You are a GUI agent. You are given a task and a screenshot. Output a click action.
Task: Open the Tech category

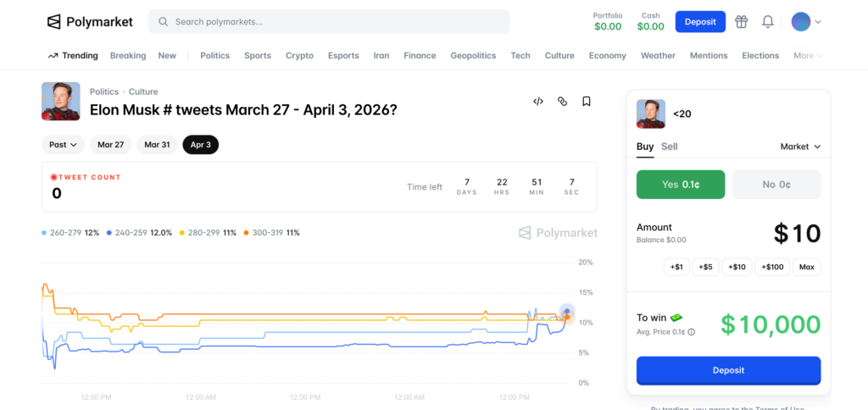[x=520, y=55]
